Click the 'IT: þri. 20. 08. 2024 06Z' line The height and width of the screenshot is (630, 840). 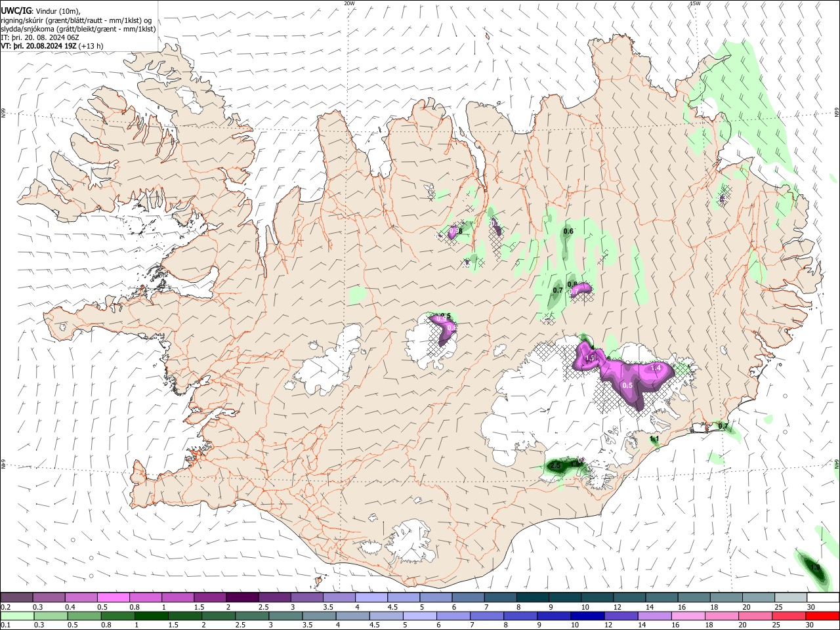coord(40,37)
